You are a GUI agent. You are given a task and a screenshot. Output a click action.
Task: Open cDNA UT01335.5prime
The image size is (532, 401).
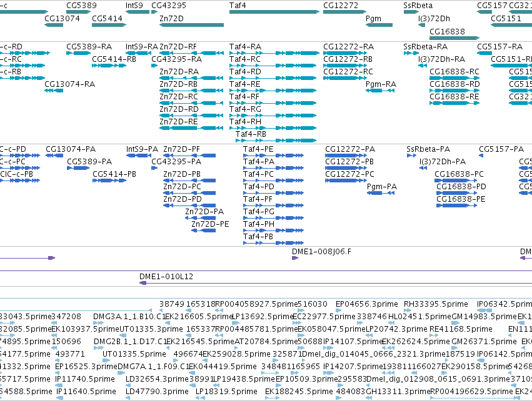click(x=134, y=354)
